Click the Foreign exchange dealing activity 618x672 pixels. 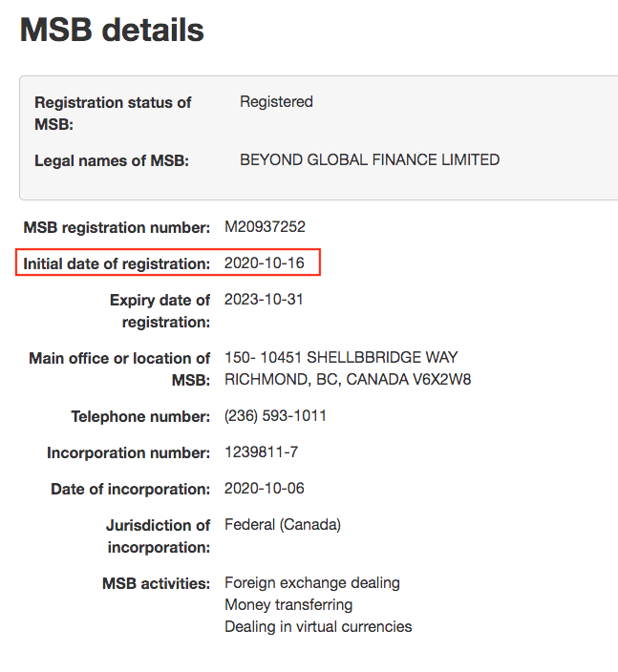point(312,583)
